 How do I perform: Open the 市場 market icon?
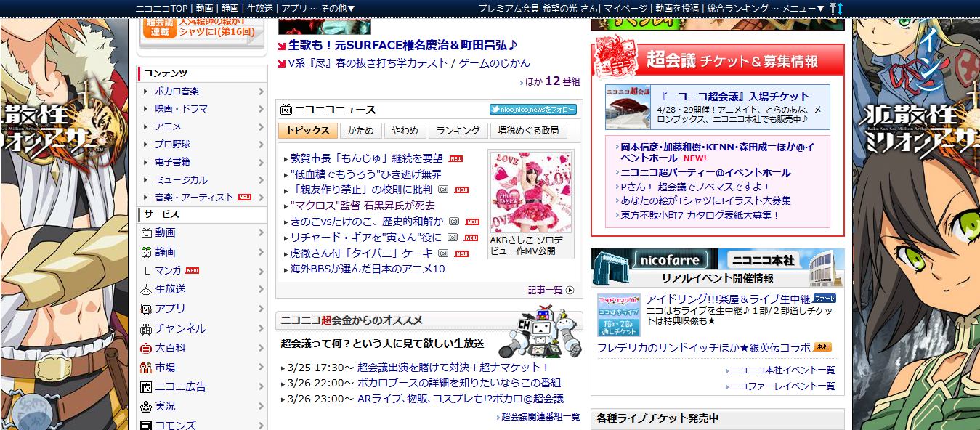(x=146, y=368)
